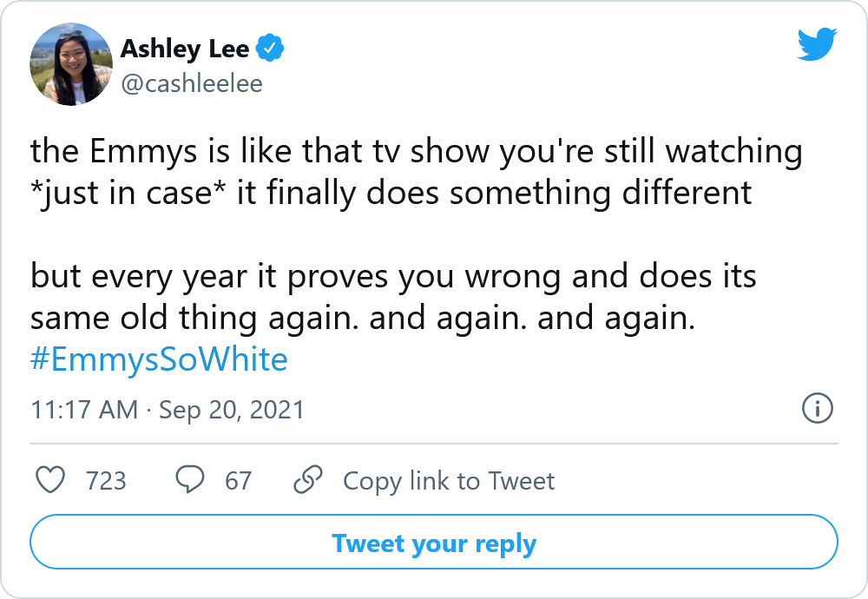Click the Ashley Lee display name
This screenshot has height=599, width=868.
(x=185, y=49)
